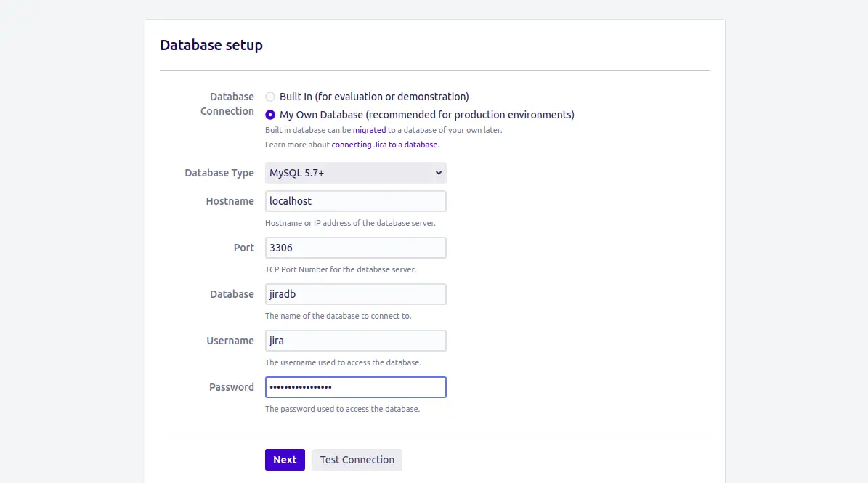Screen dimensions: 868x483
Task: Click the Database Connection label
Action: click(227, 104)
